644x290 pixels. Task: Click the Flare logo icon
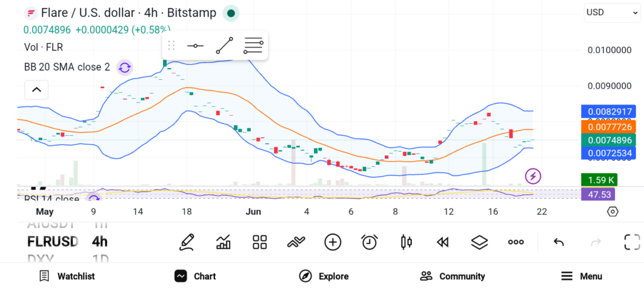pyautogui.click(x=30, y=13)
